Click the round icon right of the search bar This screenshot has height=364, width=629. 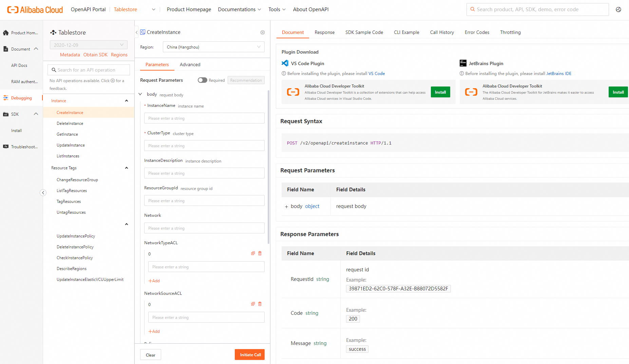[x=618, y=9]
